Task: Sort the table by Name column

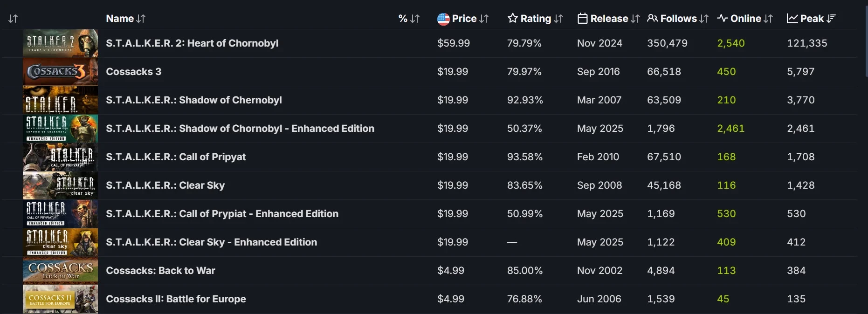Action: 125,19
